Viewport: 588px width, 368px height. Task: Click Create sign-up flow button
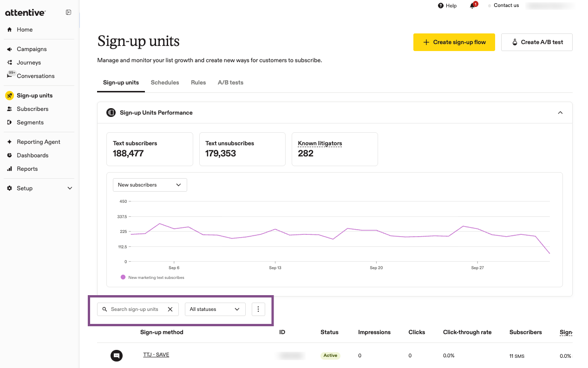(454, 42)
